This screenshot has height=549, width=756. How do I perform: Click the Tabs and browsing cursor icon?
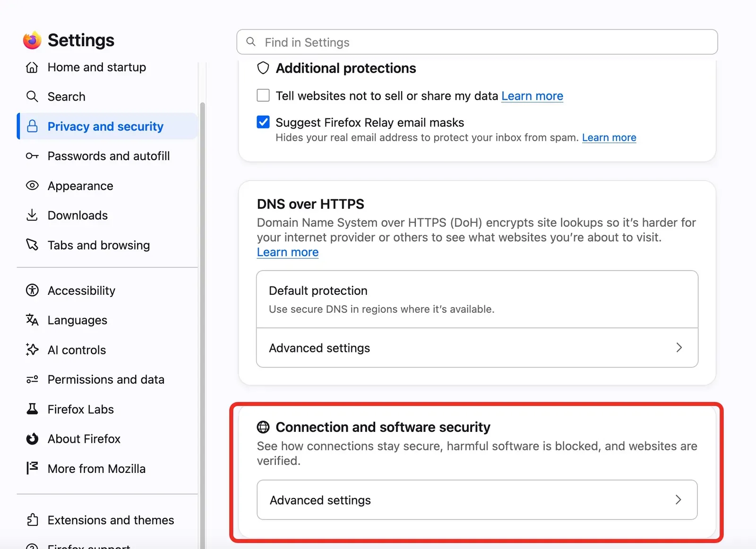(32, 245)
